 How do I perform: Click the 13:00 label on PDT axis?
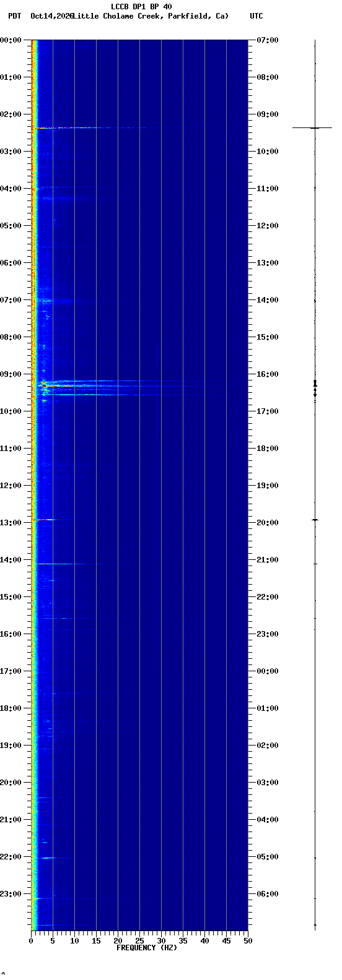point(11,523)
